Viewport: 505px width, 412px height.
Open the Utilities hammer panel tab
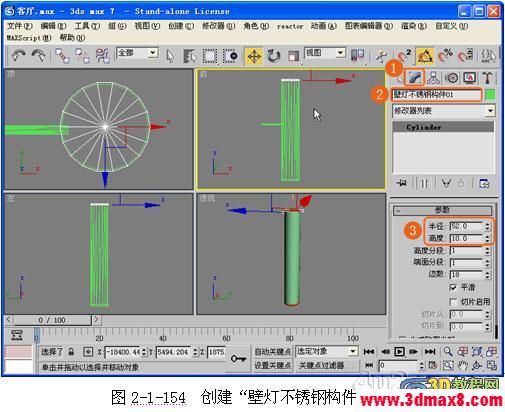point(487,78)
